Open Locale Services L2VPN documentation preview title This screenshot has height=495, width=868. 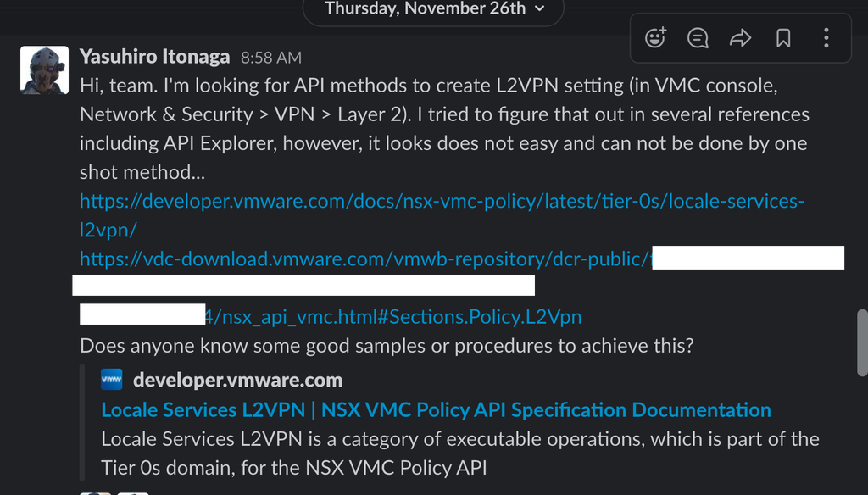coord(436,409)
